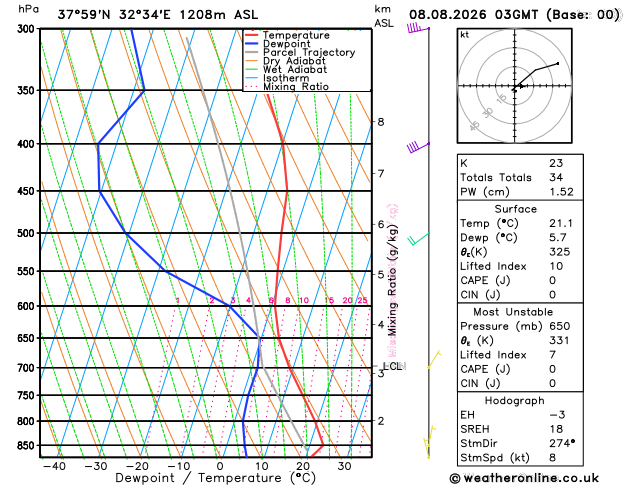Image resolution: width=629 pixels, height=486 pixels.
Task: Click the purple wind barb at 300 hPa
Action: point(418,28)
